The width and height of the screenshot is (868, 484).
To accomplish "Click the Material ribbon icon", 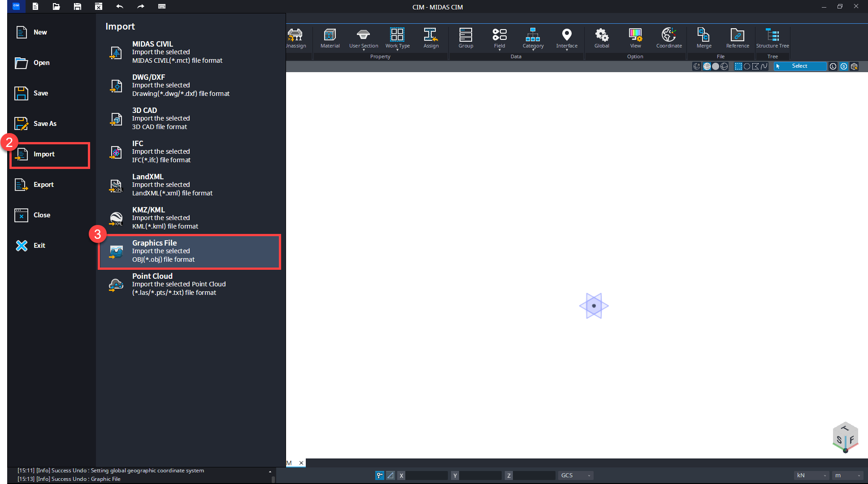I will 330,38.
